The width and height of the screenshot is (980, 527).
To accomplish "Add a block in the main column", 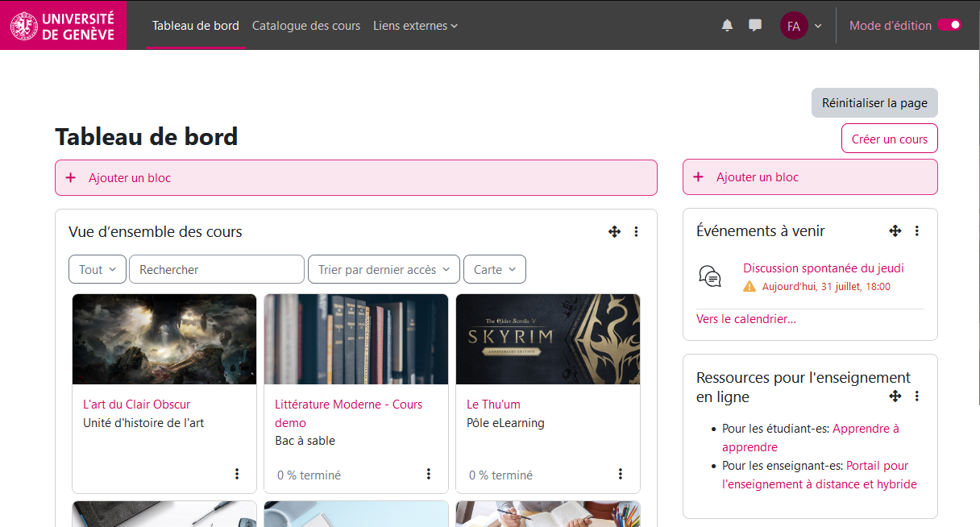I will click(356, 177).
